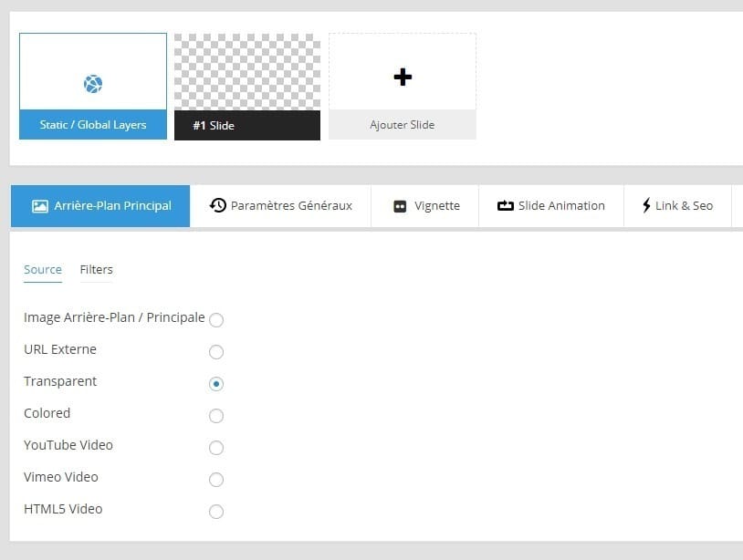Open the Source sub-tab
743x560 pixels.
pyautogui.click(x=43, y=269)
